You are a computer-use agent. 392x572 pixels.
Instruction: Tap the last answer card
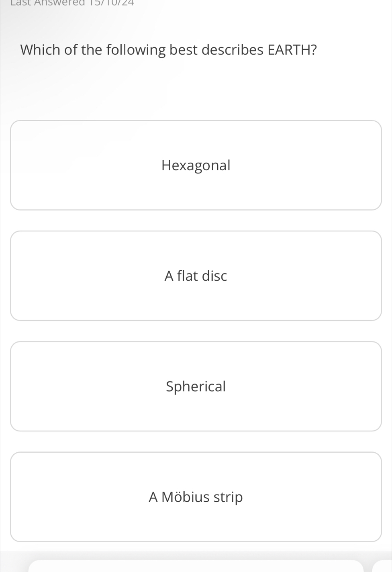(196, 497)
